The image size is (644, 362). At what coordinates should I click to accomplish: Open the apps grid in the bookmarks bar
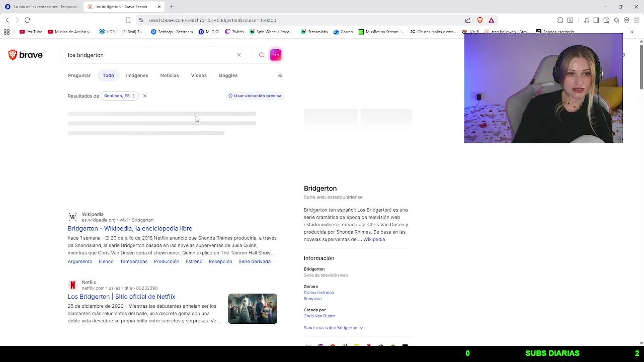(x=7, y=32)
